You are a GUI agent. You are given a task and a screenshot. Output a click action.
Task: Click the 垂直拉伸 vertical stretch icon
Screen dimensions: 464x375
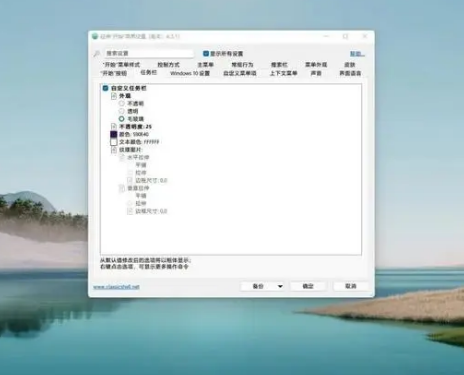pos(122,188)
